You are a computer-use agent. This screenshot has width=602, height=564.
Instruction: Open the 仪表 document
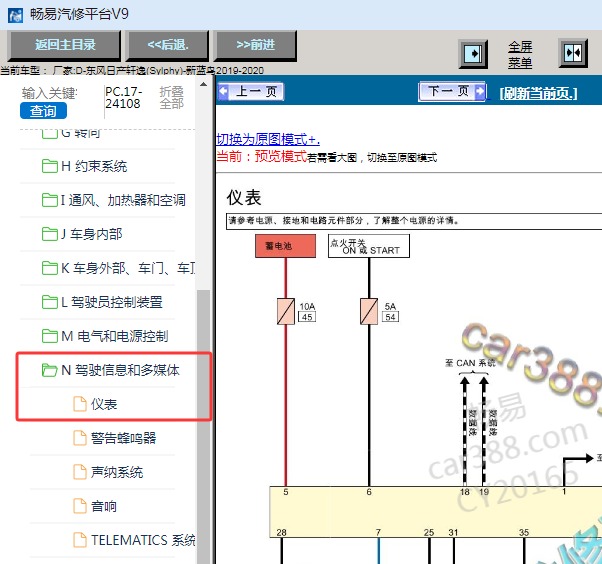coord(104,404)
